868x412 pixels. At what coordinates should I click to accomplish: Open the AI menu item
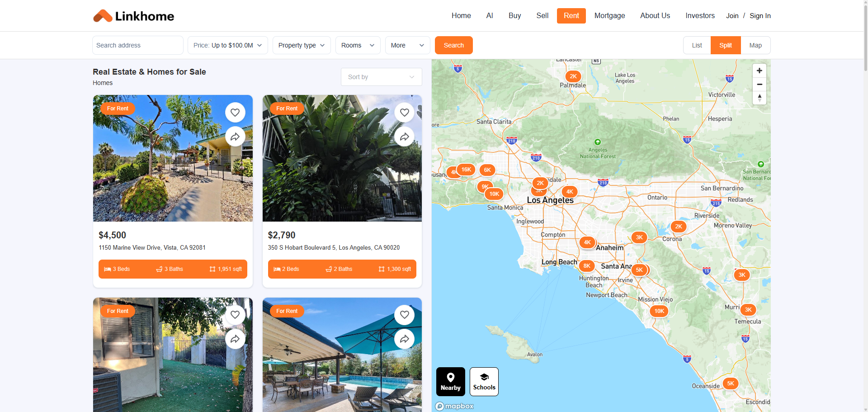(490, 16)
